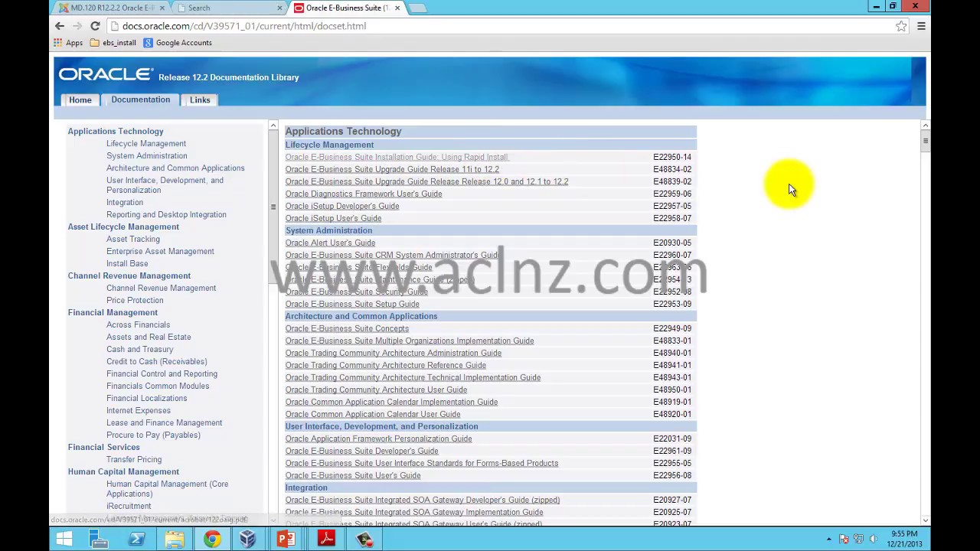
Task: Open the Apps bookmarks shortcut
Action: [x=68, y=43]
